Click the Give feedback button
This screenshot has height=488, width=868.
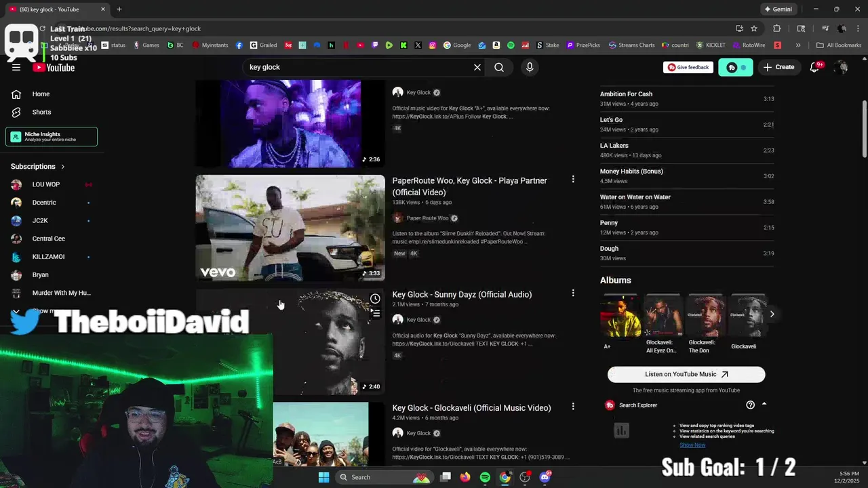(688, 67)
